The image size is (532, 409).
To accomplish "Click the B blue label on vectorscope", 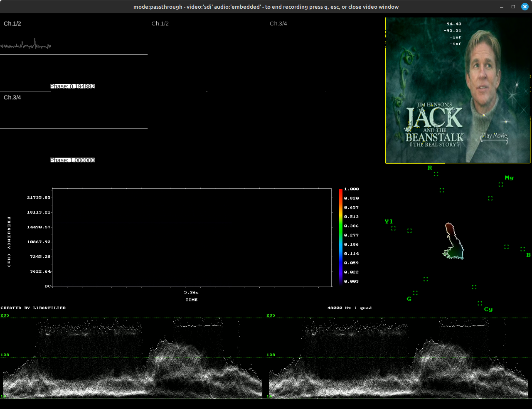I will 528,255.
